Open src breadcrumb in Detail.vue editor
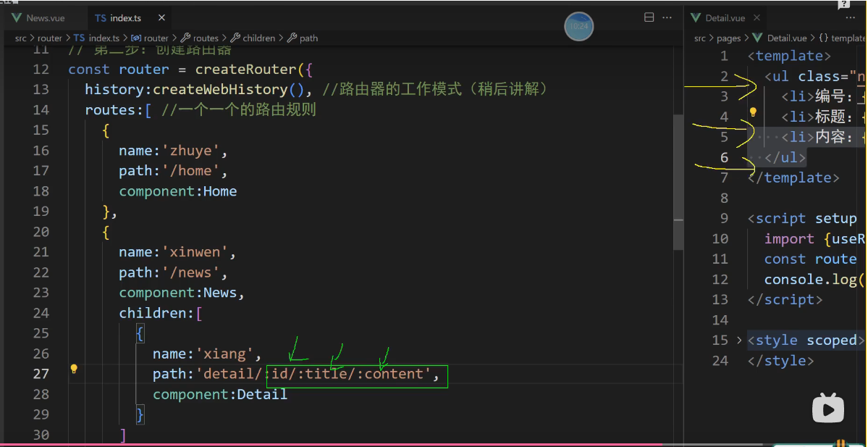The image size is (868, 447). coord(700,38)
